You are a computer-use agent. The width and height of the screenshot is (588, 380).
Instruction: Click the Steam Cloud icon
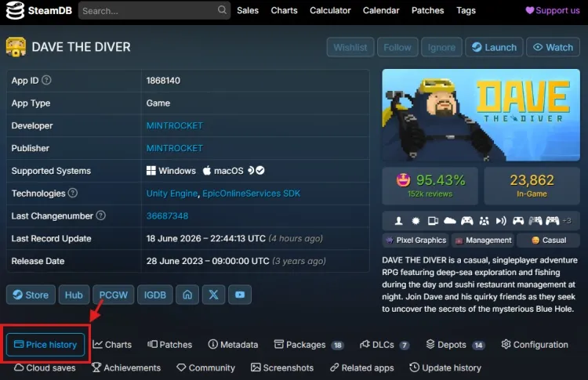tap(450, 221)
